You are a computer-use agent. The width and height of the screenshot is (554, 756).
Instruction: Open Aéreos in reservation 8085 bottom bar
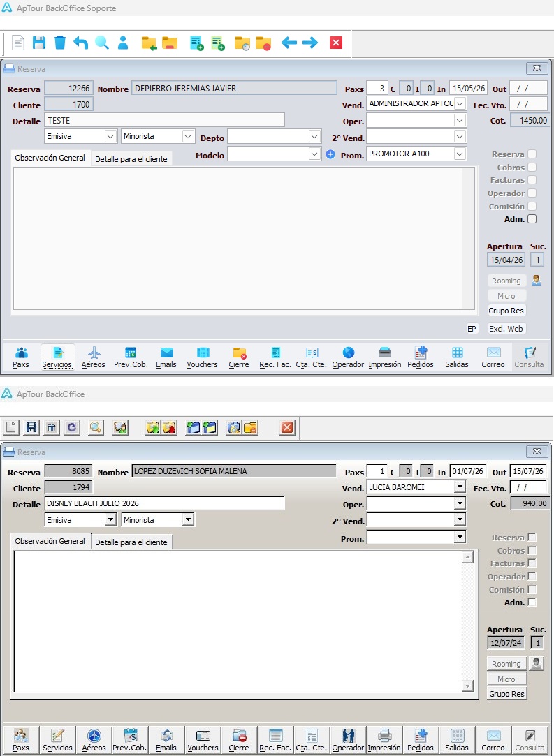(x=94, y=740)
